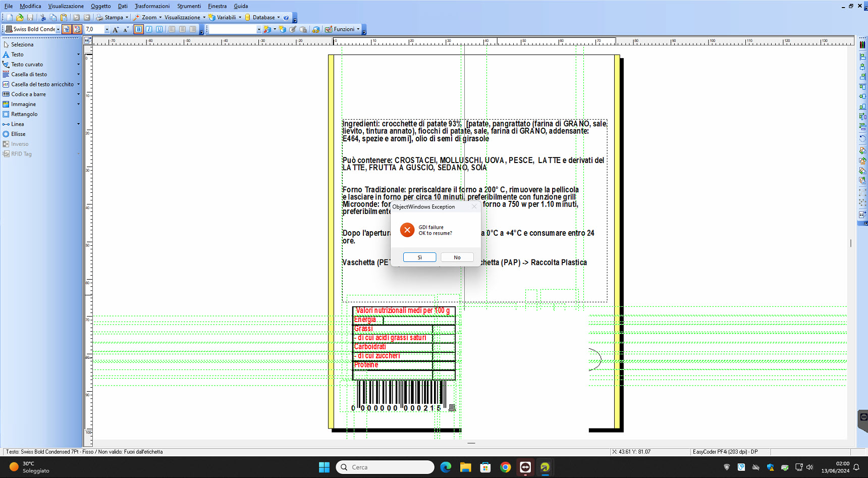The width and height of the screenshot is (868, 478).
Task: Create a new label document
Action: (x=10, y=17)
